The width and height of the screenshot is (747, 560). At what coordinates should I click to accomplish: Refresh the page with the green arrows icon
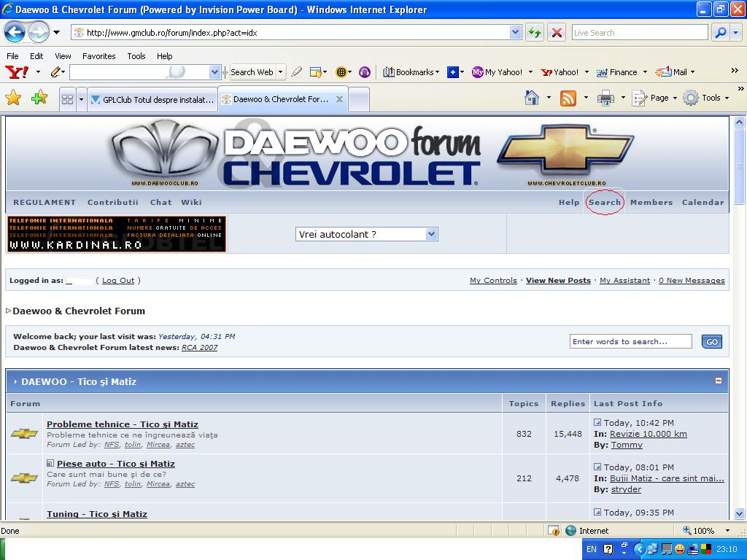tap(535, 33)
